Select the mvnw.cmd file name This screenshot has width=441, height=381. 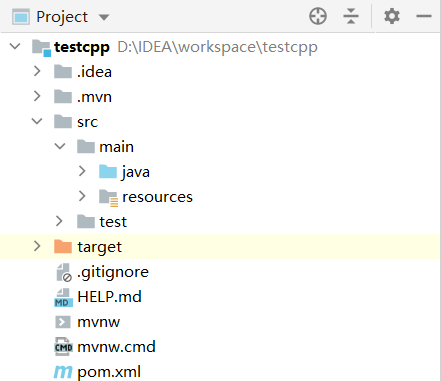click(x=117, y=347)
